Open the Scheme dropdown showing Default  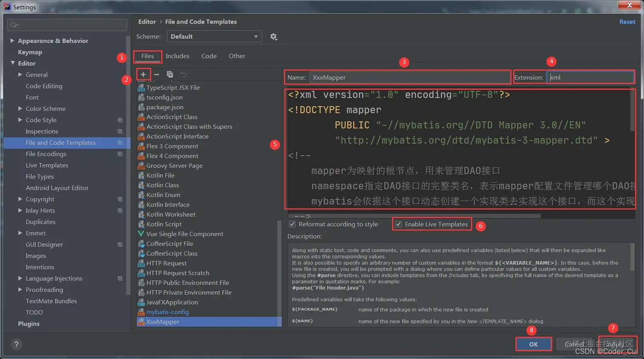pos(214,37)
